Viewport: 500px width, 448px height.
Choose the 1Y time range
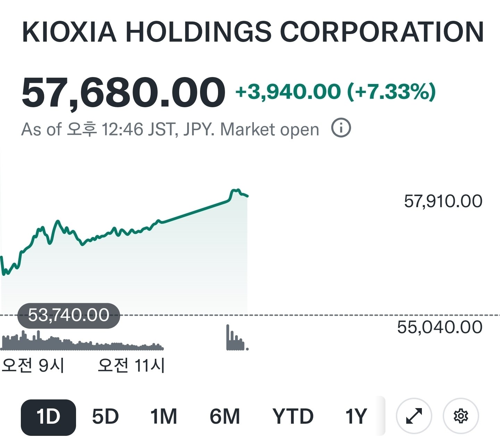[x=356, y=417]
